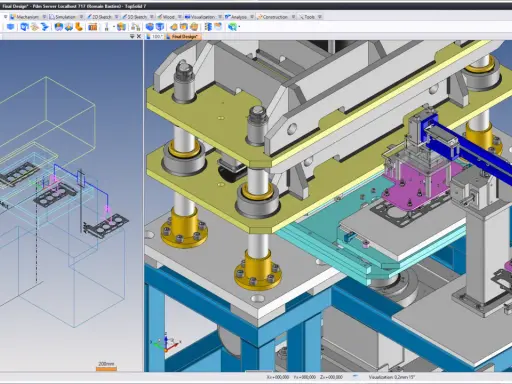The image size is (512, 384).
Task: Expand the ribbon customization arrow before Mechanism
Action: pyautogui.click(x=5, y=16)
